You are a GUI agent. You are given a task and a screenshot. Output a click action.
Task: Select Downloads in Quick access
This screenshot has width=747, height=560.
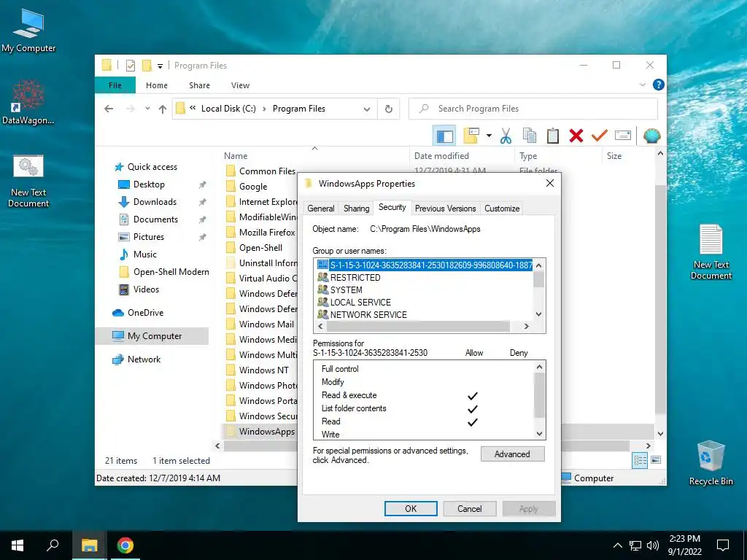(155, 202)
